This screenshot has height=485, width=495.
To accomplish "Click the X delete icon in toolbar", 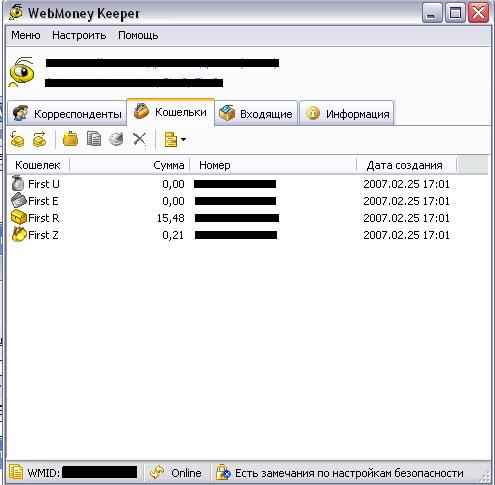I will point(139,139).
